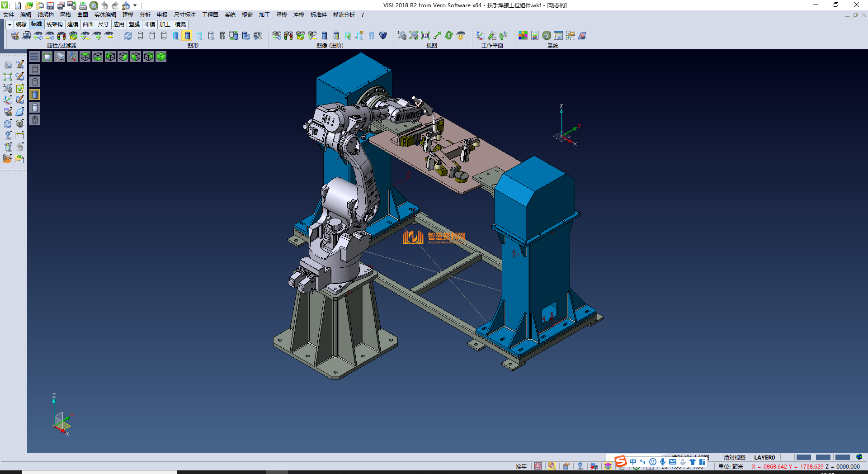The image size is (868, 474).
Task: Click the LAYER0 label in status bar
Action: [764, 457]
